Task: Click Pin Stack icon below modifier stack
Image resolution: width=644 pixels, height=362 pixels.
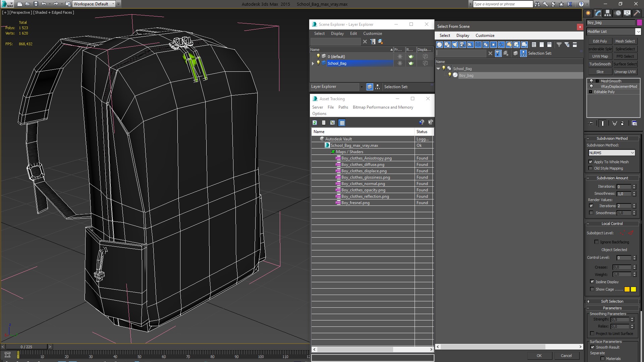Action: (591, 123)
